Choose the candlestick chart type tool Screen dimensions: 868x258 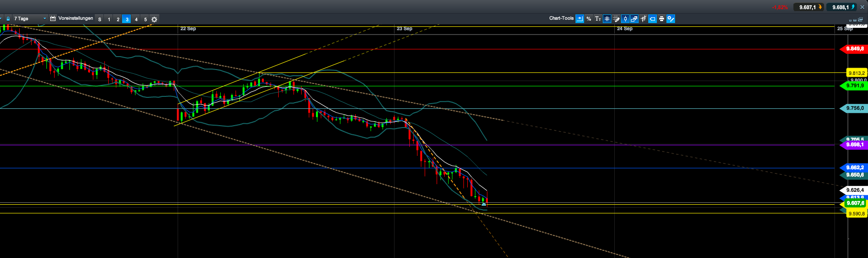625,19
